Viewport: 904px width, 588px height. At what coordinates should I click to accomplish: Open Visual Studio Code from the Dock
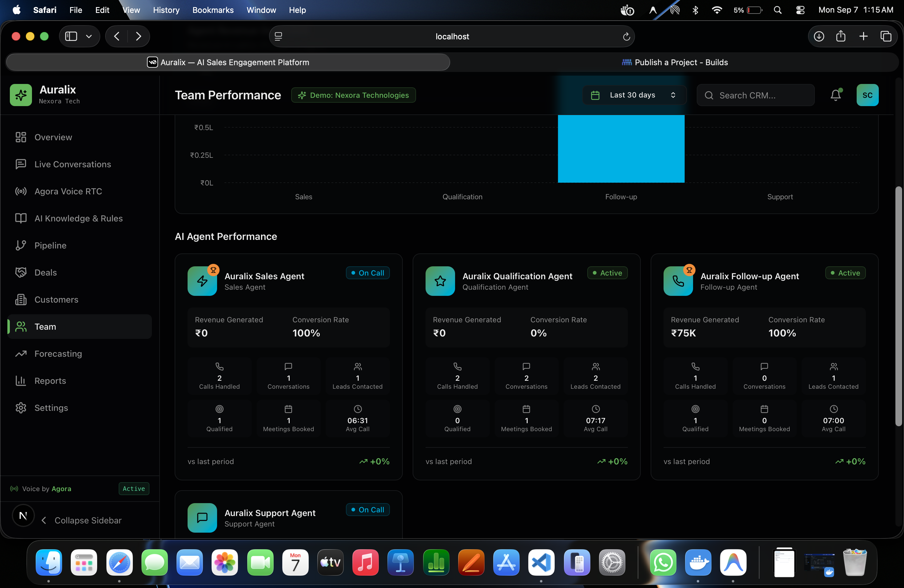(x=541, y=562)
